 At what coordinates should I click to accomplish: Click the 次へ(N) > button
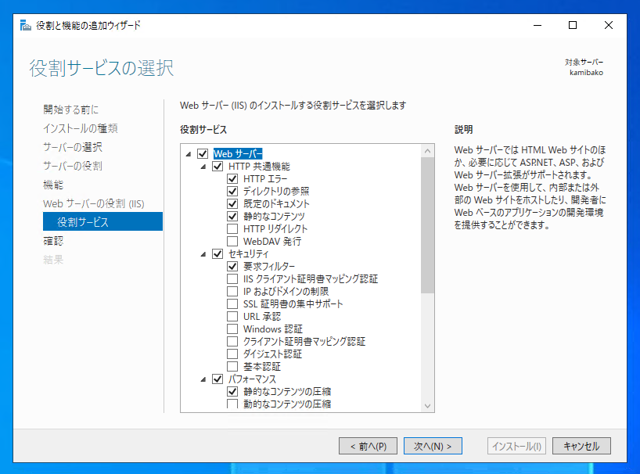pos(433,446)
